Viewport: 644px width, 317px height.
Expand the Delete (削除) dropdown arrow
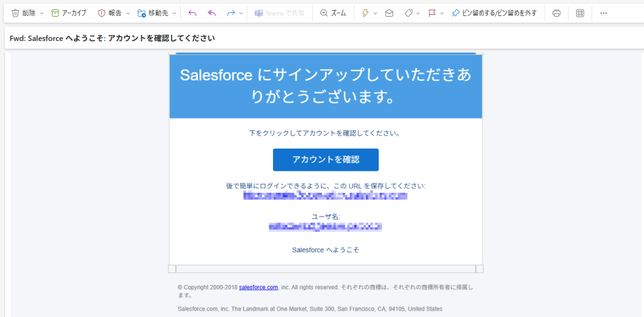[42, 13]
